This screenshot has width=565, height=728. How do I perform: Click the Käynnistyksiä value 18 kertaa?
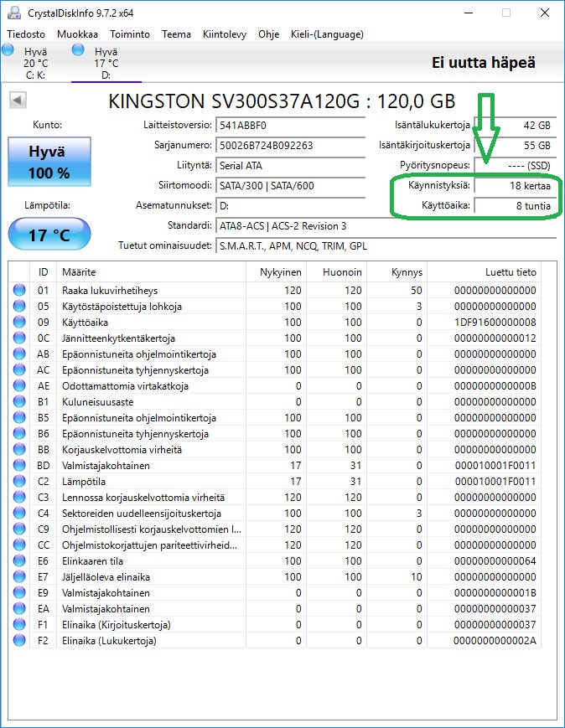[x=515, y=186]
